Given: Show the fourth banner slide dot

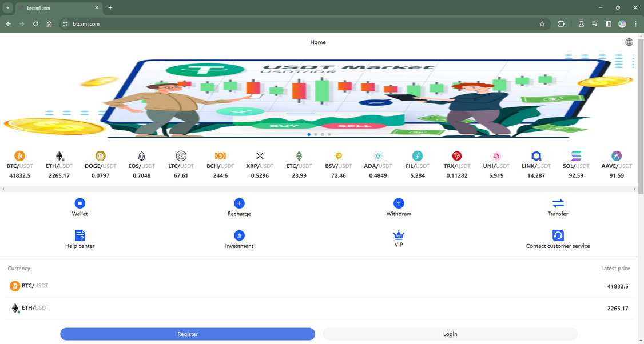Looking at the screenshot, I should point(329,134).
